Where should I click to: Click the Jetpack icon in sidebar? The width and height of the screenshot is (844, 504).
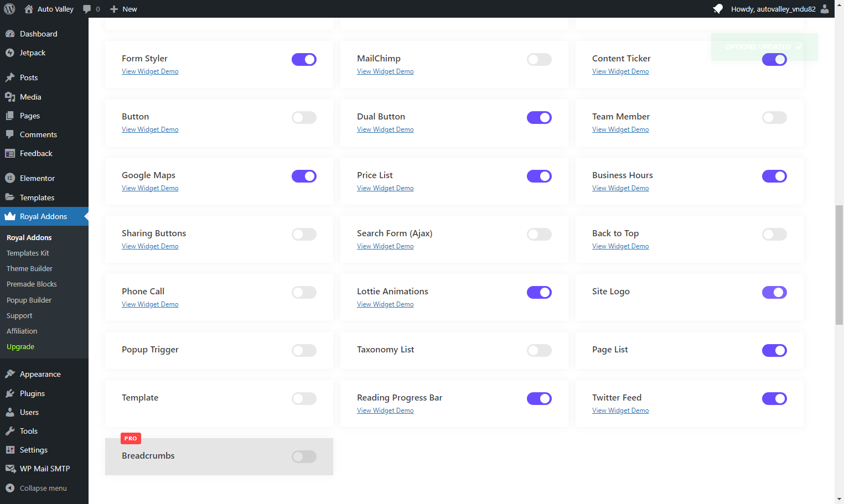10,53
